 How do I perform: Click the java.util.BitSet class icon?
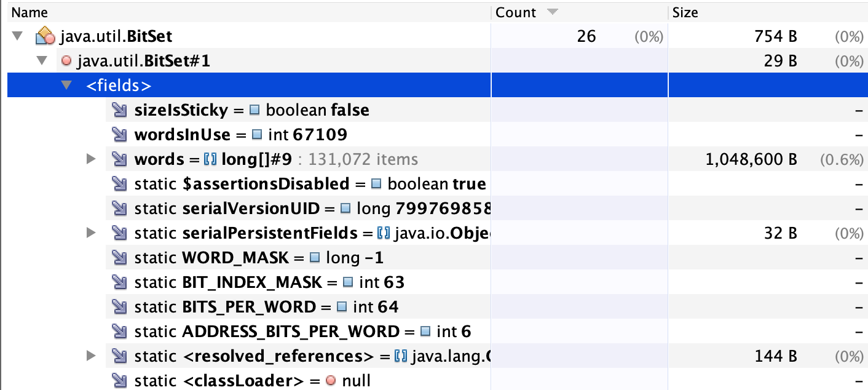click(45, 37)
